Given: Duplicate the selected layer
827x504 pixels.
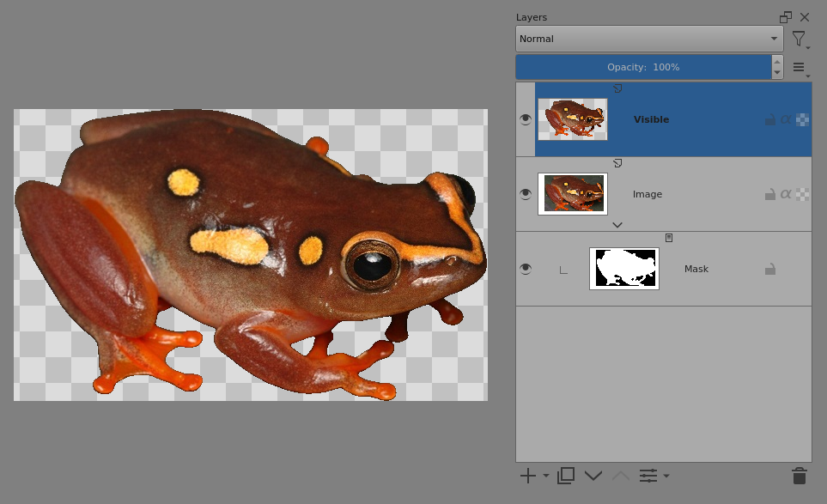Looking at the screenshot, I should pos(566,476).
